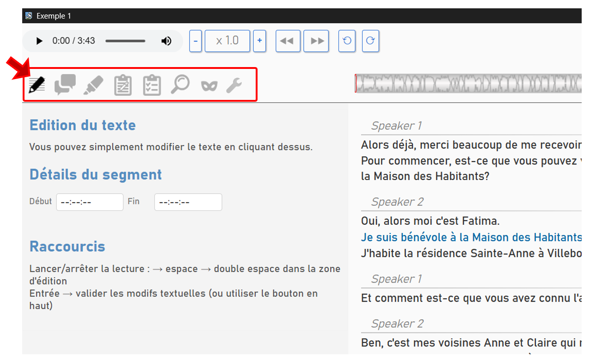Click the x 1.0 speed field
Viewport: 590px width, 364px height.
(x=227, y=41)
